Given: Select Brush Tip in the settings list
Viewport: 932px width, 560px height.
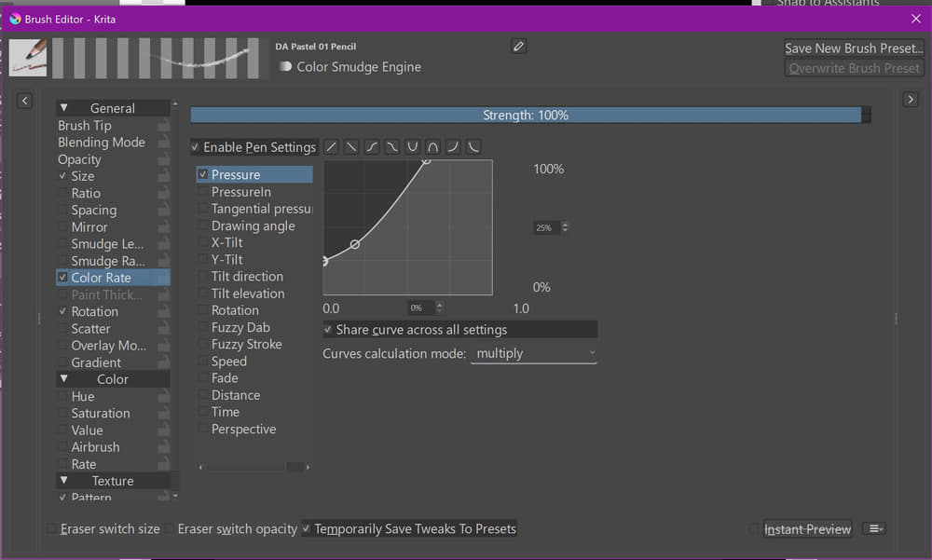Looking at the screenshot, I should click(85, 126).
